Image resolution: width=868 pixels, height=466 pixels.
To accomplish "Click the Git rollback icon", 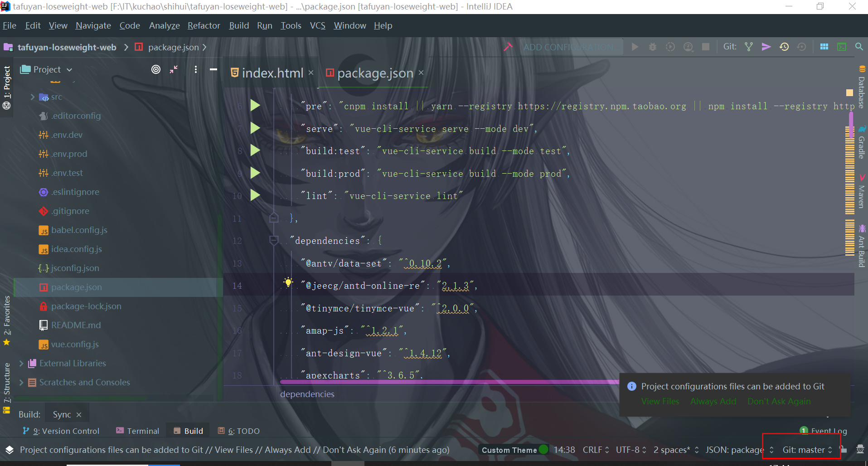I will (x=801, y=47).
